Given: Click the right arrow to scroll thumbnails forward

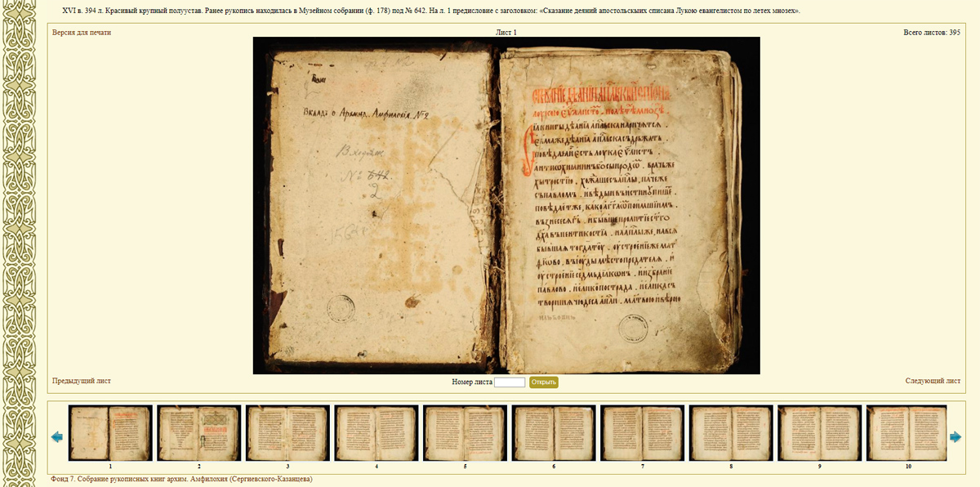Looking at the screenshot, I should (x=955, y=437).
